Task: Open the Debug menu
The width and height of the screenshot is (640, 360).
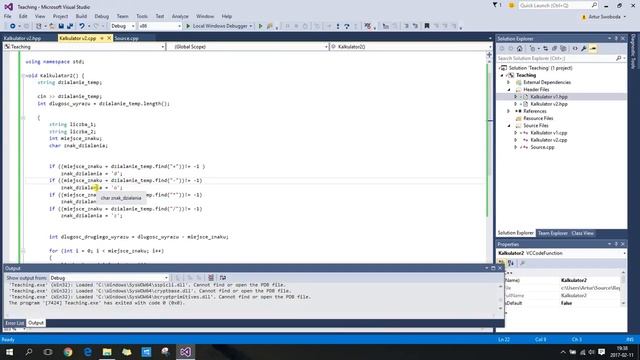Action: (x=102, y=16)
